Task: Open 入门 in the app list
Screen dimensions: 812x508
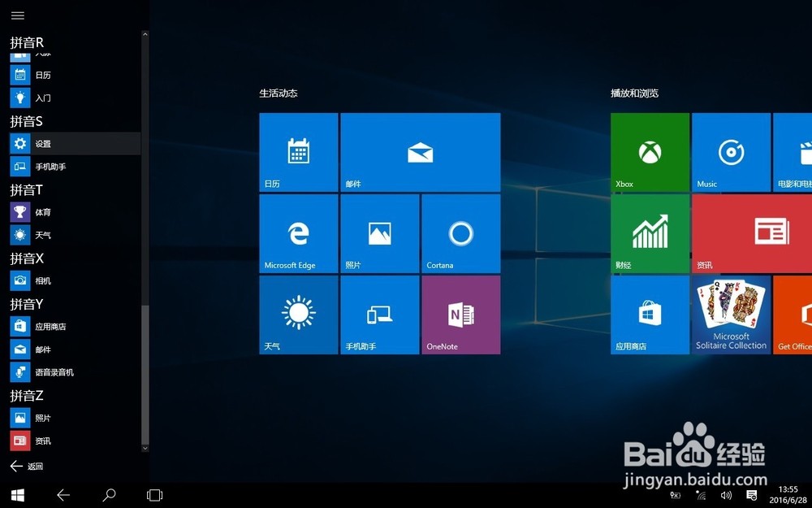Action: tap(75, 98)
